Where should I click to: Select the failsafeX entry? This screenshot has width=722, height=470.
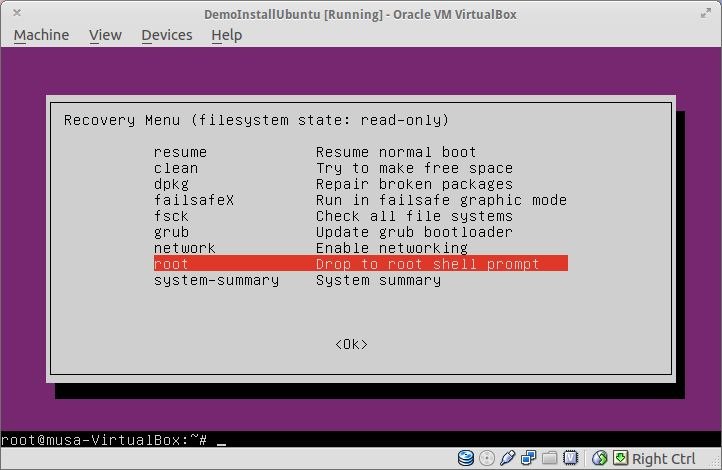coord(194,200)
